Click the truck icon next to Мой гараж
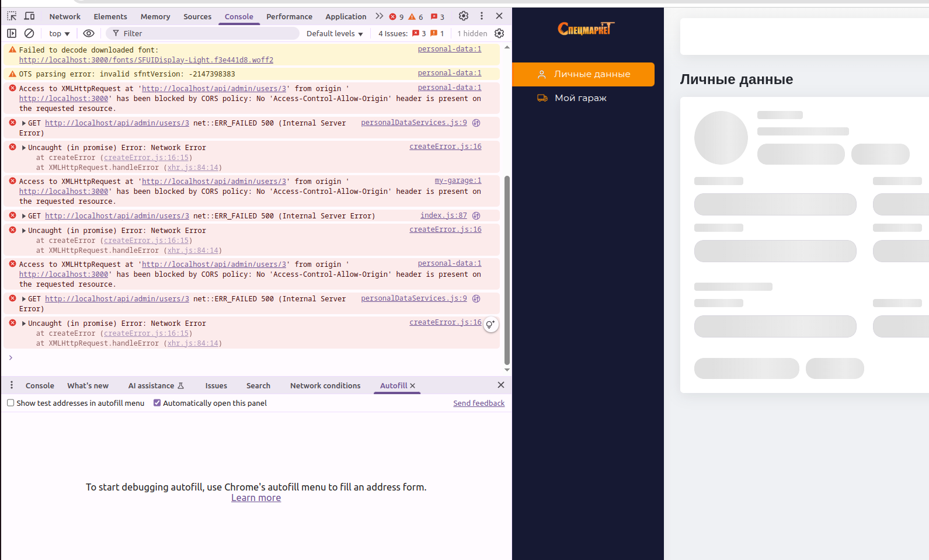Image resolution: width=929 pixels, height=560 pixels. [x=542, y=98]
